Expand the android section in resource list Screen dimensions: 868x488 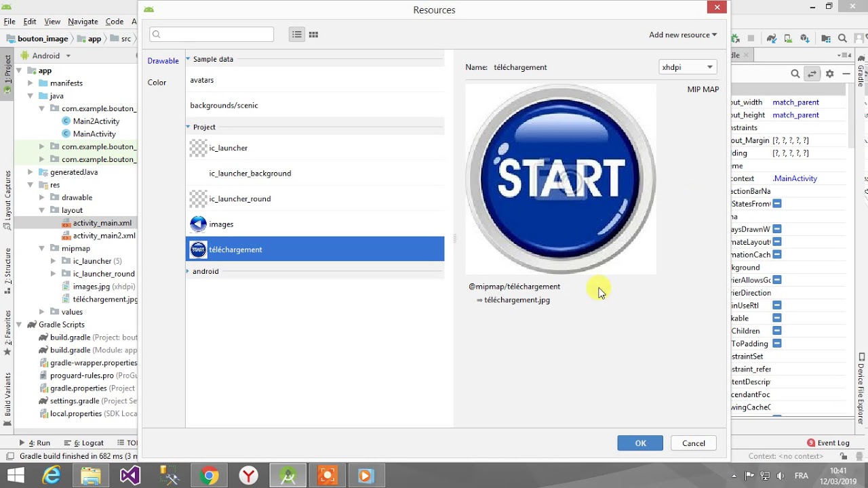188,271
